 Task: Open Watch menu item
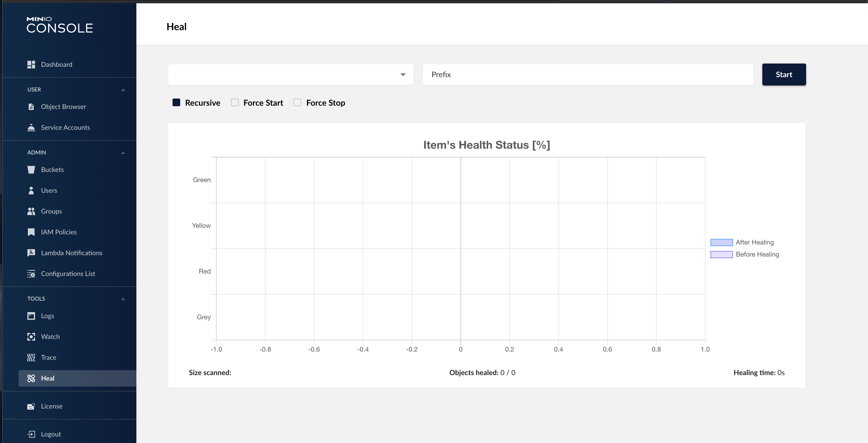click(x=50, y=336)
